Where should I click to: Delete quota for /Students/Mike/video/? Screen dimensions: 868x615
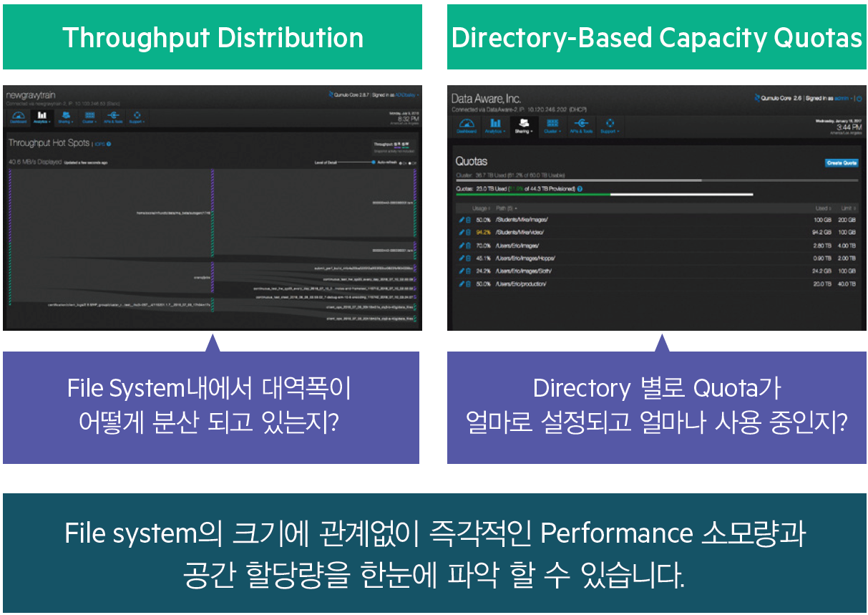468,233
